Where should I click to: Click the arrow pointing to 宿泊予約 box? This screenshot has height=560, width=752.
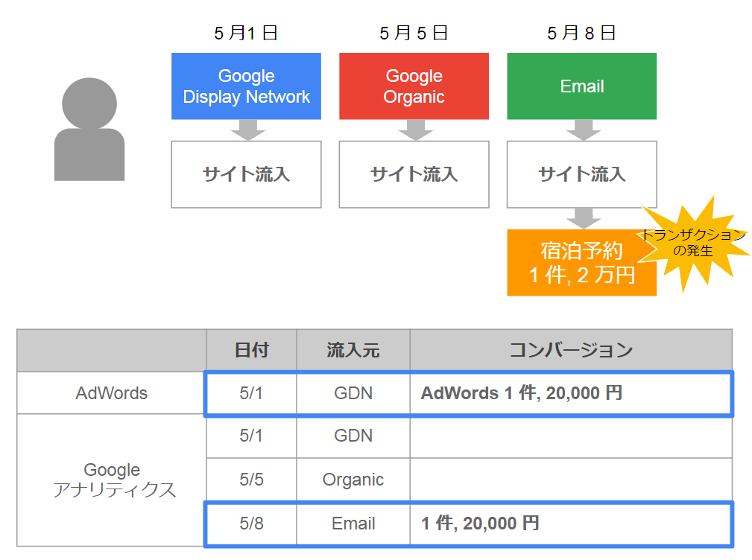pyautogui.click(x=584, y=218)
